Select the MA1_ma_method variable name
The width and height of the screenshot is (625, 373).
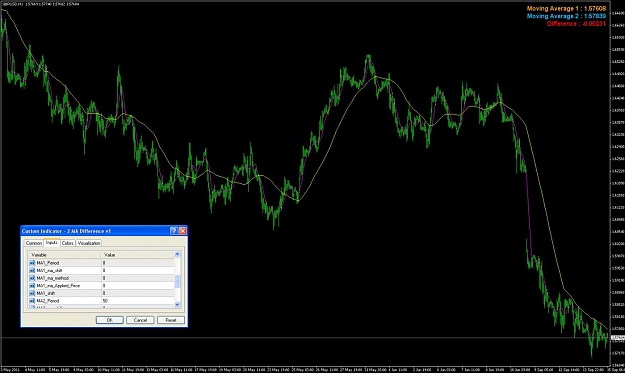(53, 278)
